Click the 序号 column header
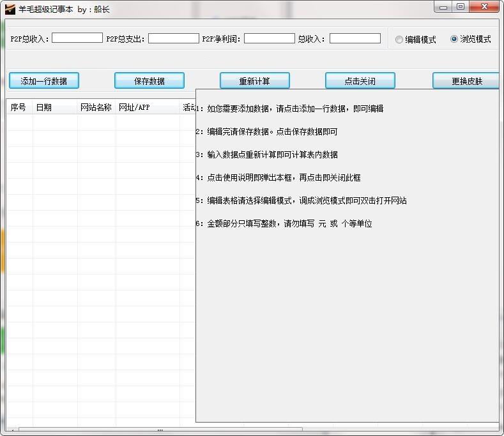This screenshot has height=436, width=504. 19,107
